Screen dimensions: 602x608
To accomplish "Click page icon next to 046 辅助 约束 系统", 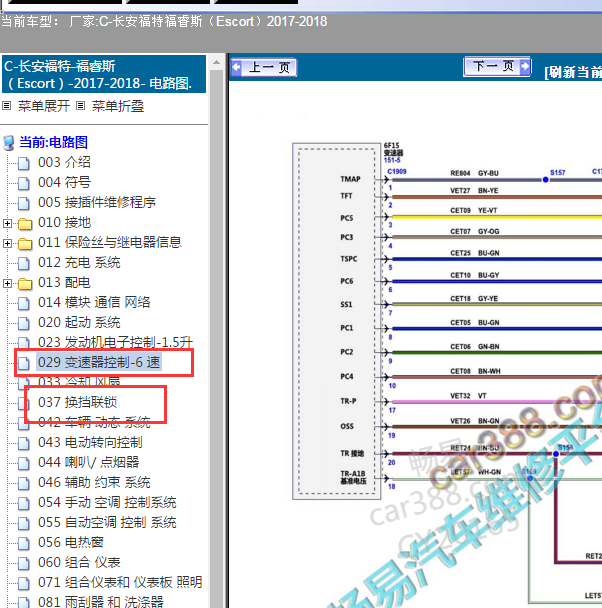I will coord(24,484).
